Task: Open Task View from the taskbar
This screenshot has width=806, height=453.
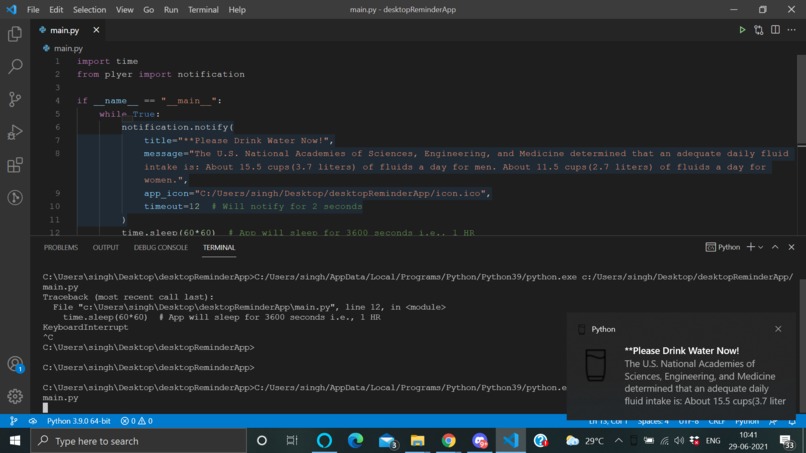Action: tap(292, 441)
